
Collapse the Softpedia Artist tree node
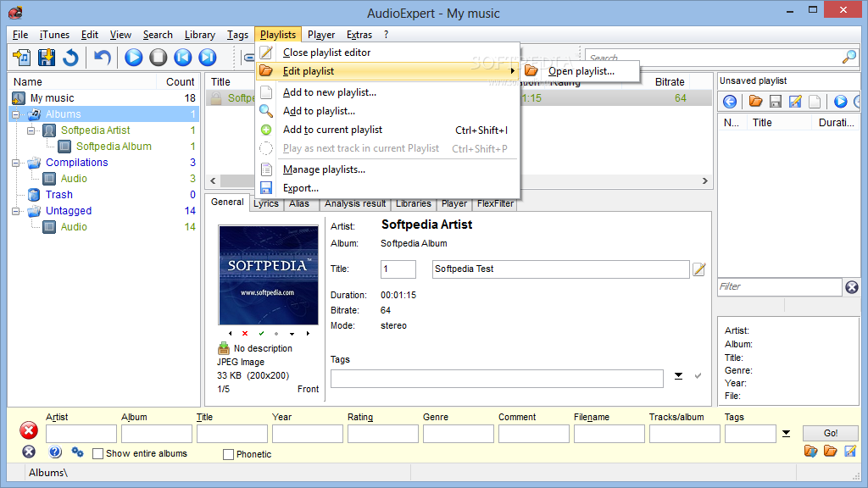point(31,130)
